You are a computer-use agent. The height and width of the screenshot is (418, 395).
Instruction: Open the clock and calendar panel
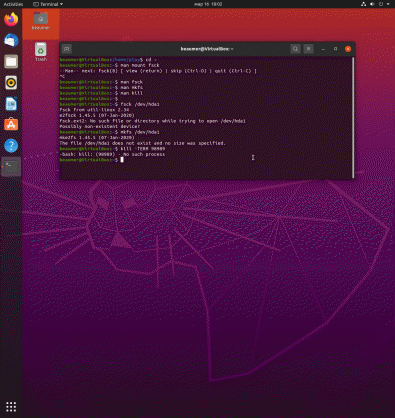click(208, 4)
